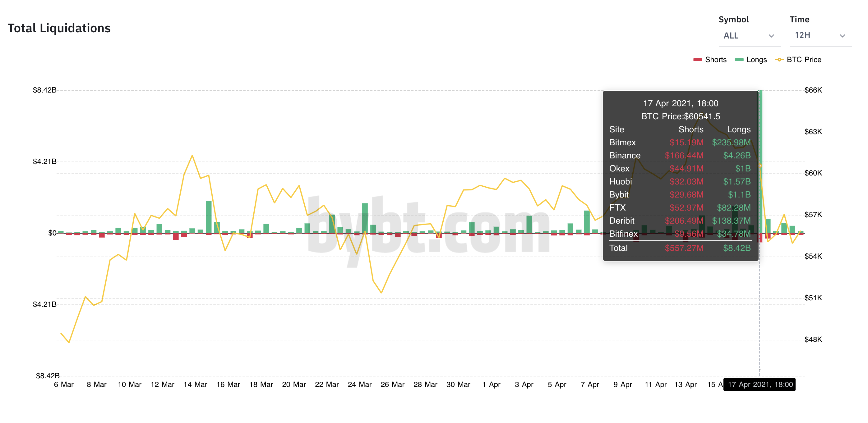Click the 22 Mar x-axis label
Image resolution: width=868 pixels, height=423 pixels.
click(327, 384)
